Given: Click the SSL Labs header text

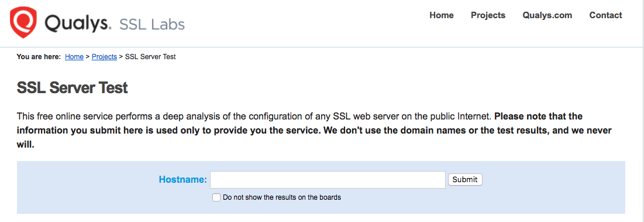Looking at the screenshot, I should 152,24.
